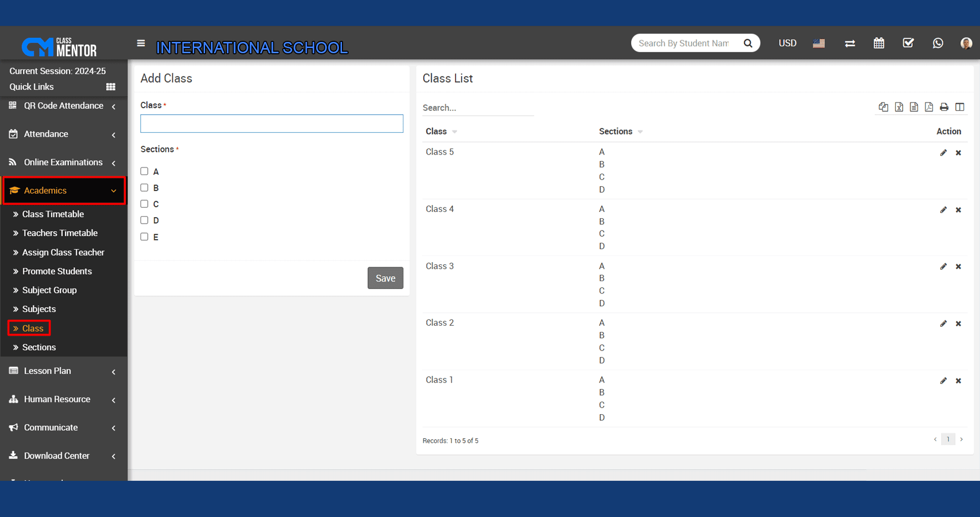Image resolution: width=980 pixels, height=517 pixels.
Task: Open the calendar icon in header
Action: [879, 43]
